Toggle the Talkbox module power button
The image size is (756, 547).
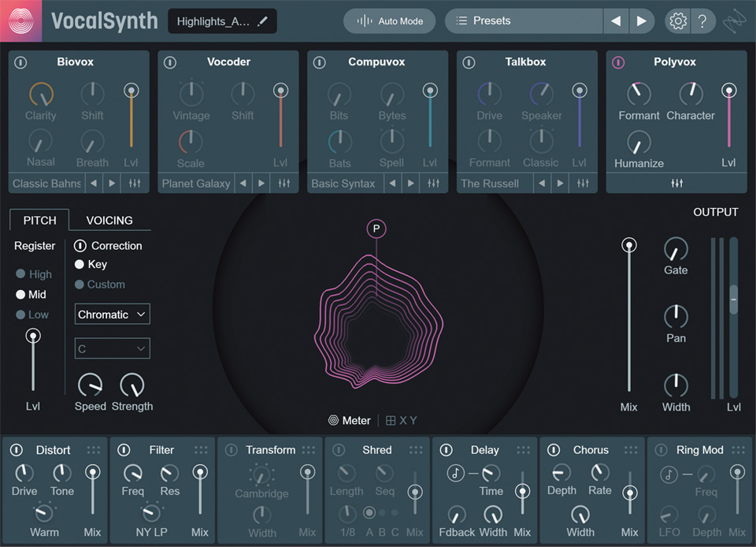pyautogui.click(x=469, y=62)
